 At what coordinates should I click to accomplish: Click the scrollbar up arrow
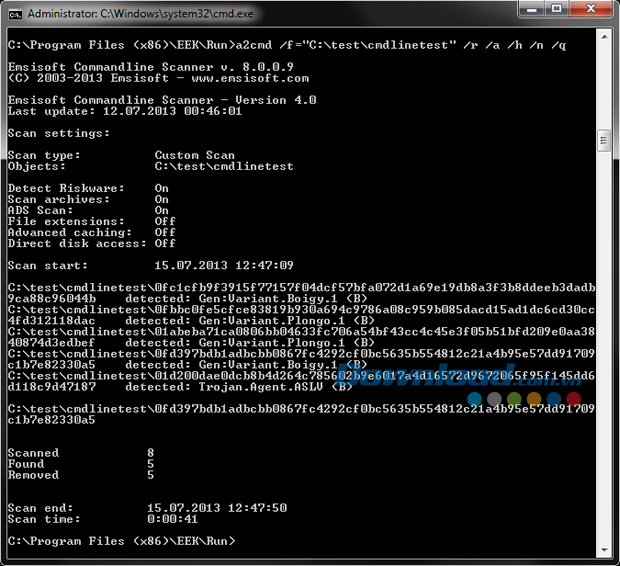[x=604, y=37]
